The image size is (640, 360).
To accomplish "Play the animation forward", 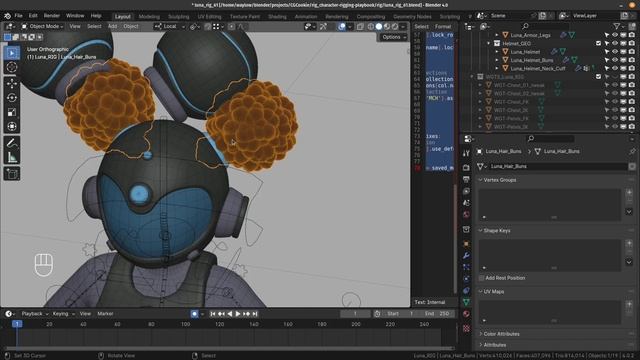I will (238, 314).
